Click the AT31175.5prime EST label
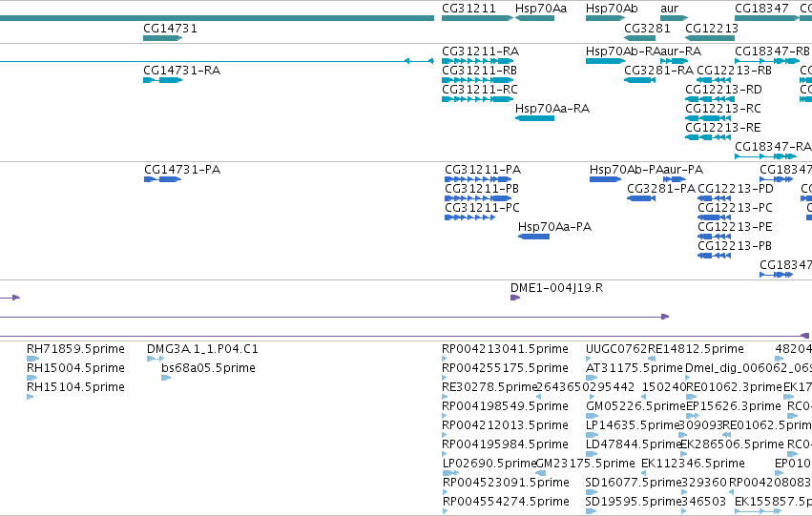The width and height of the screenshot is (812, 516). point(635,368)
